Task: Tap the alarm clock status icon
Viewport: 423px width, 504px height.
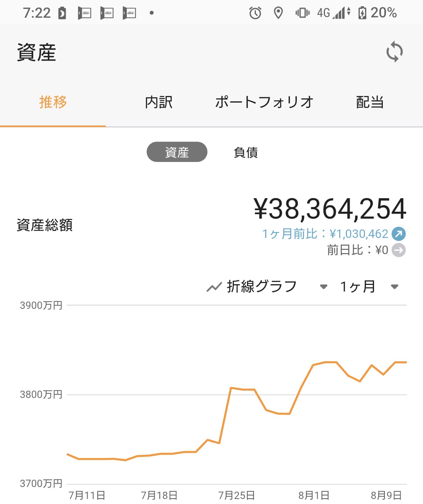Action: 255,13
